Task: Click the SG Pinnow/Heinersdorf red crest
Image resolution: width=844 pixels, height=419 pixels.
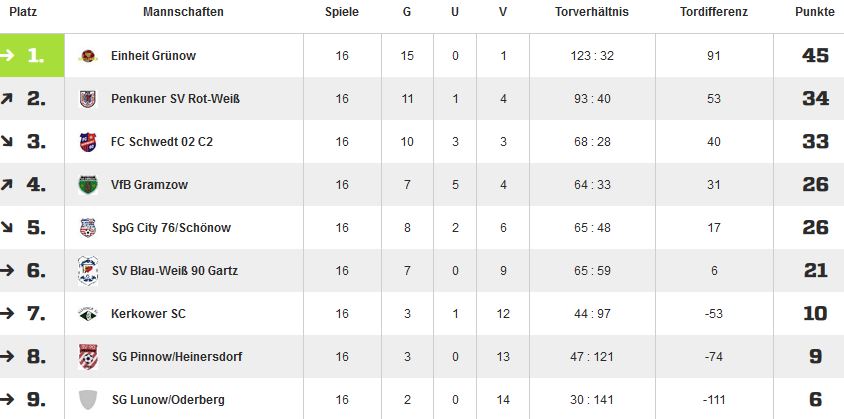Action: coord(88,357)
